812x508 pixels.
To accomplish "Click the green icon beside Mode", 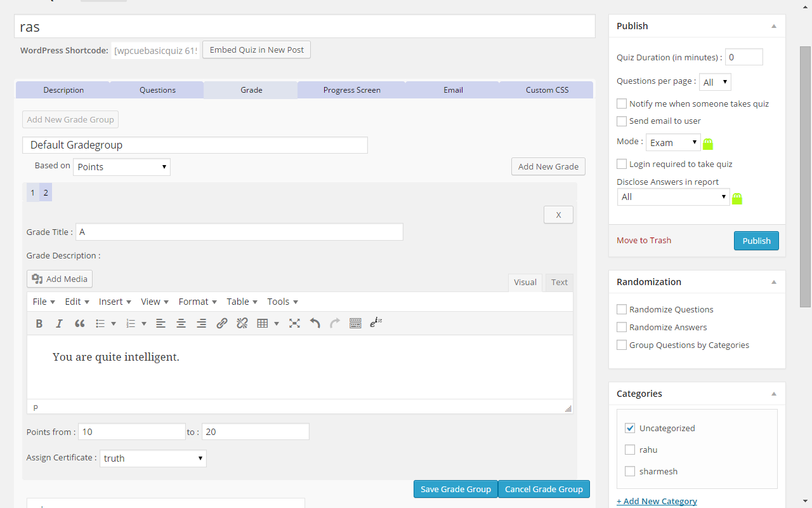I will point(708,144).
